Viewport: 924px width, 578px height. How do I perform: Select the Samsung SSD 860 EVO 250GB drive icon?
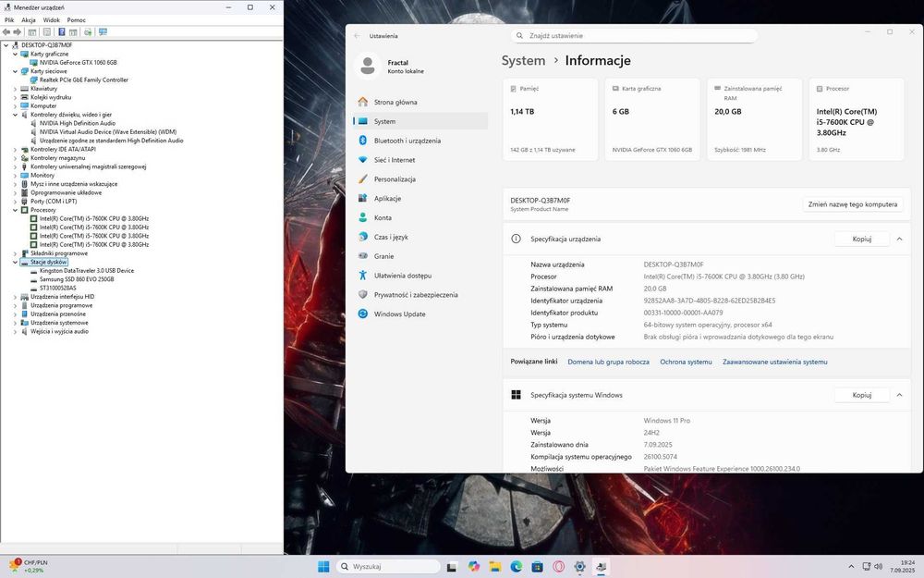(x=33, y=279)
